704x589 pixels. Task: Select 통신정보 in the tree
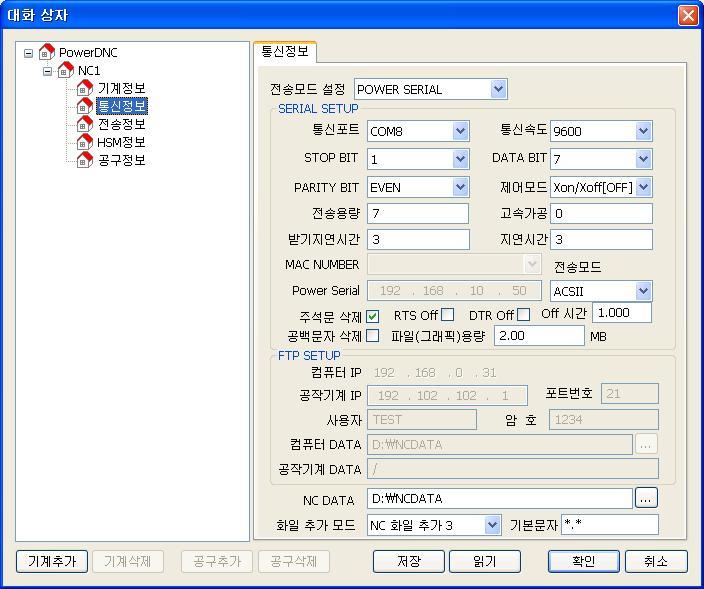click(122, 106)
